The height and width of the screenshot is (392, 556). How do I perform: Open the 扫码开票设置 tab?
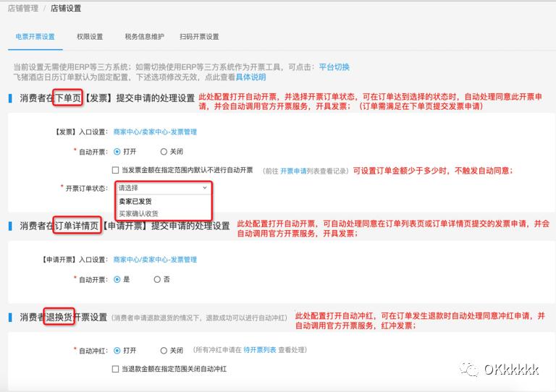(199, 37)
